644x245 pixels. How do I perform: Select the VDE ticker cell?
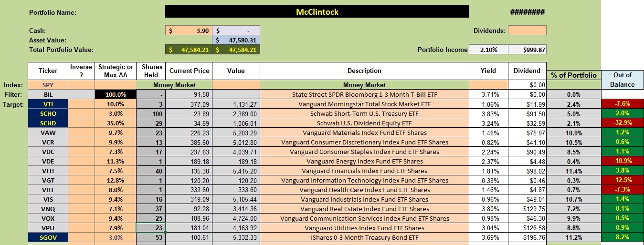(x=48, y=161)
